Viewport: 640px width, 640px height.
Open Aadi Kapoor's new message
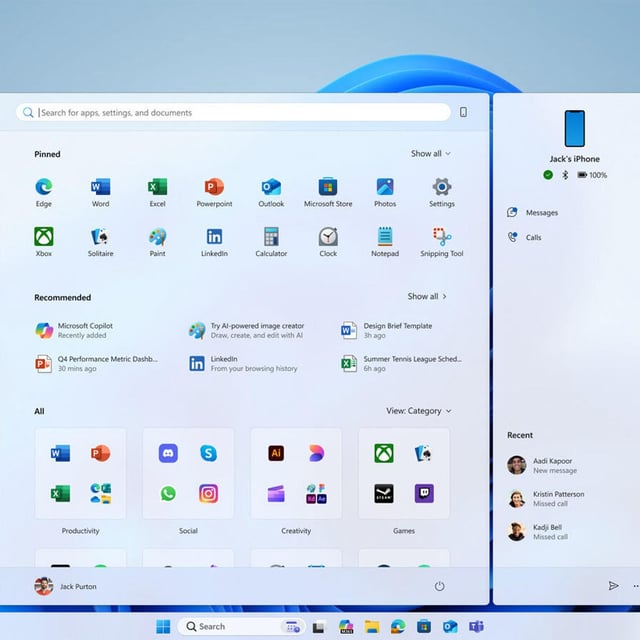(542, 465)
